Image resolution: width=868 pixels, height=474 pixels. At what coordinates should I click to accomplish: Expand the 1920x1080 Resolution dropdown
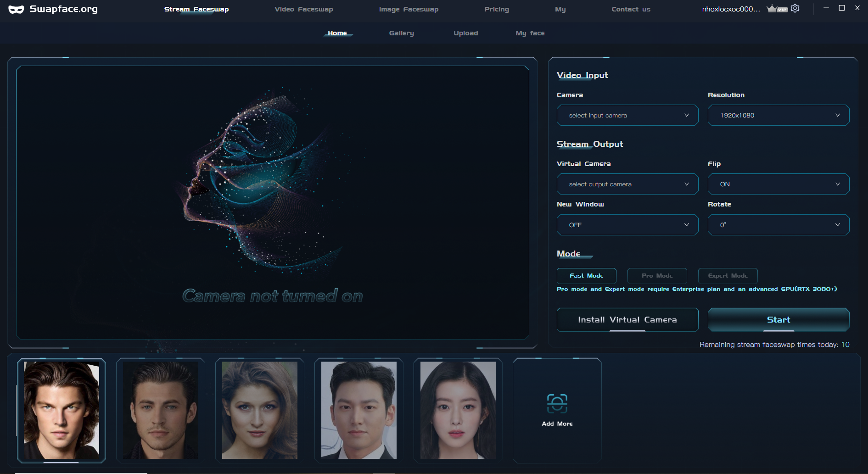point(778,115)
